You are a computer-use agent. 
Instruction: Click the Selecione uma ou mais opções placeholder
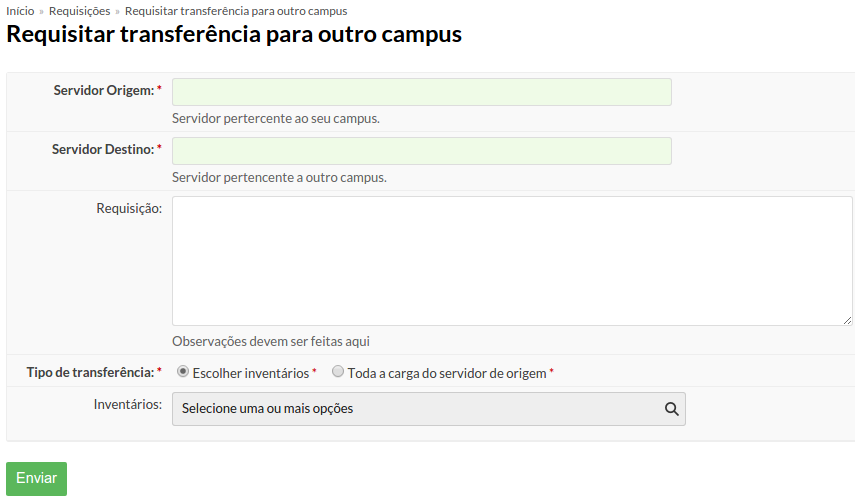coord(267,408)
